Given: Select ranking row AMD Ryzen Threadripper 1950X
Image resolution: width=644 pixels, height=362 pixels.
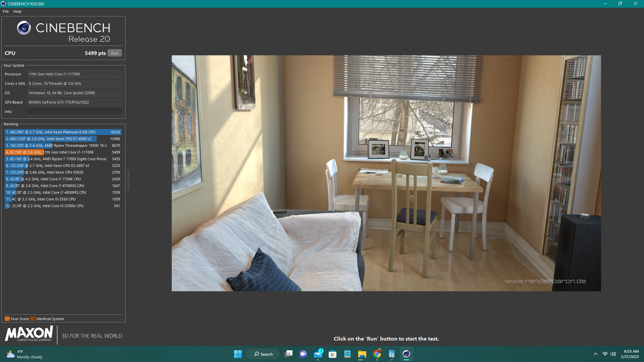Looking at the screenshot, I should [x=63, y=145].
